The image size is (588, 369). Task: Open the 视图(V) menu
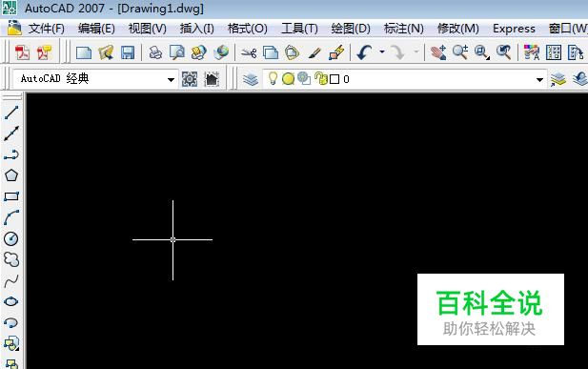[x=147, y=29]
